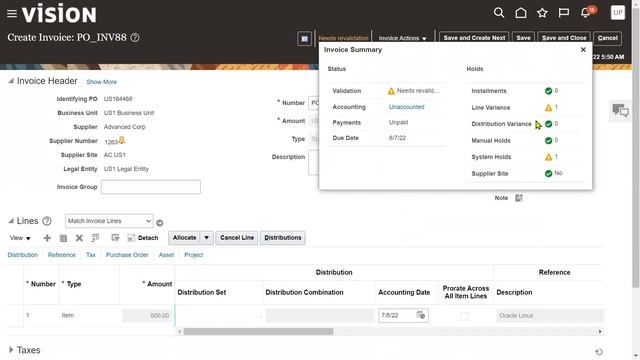
Task: Toggle Prorate Across All Item Lines checkbox
Action: pos(464,316)
